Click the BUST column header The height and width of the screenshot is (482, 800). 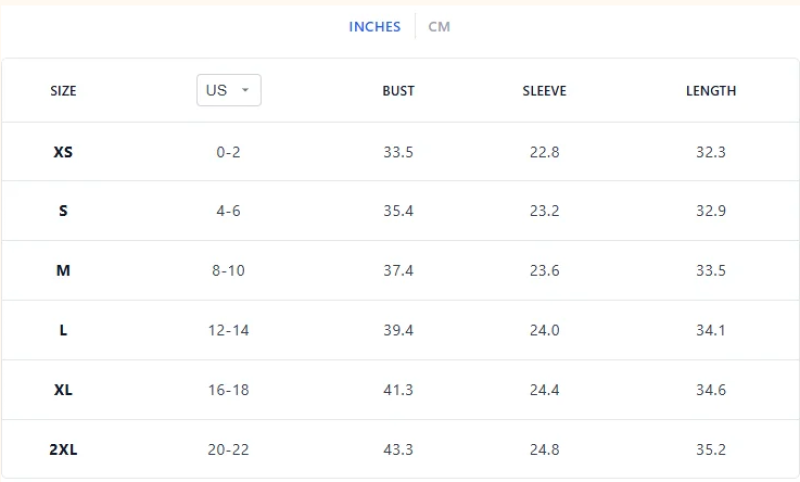(x=398, y=91)
